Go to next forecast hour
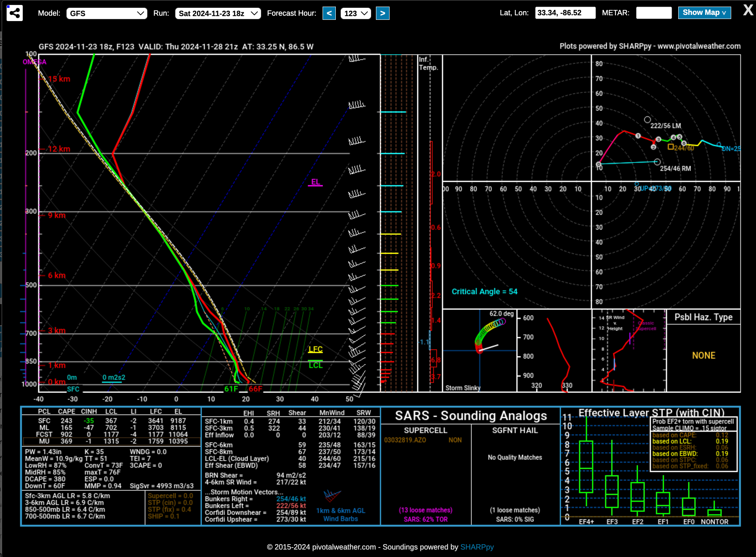 click(x=383, y=13)
